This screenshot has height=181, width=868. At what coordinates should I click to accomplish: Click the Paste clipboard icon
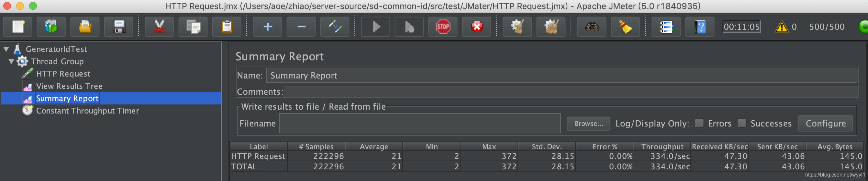[227, 27]
